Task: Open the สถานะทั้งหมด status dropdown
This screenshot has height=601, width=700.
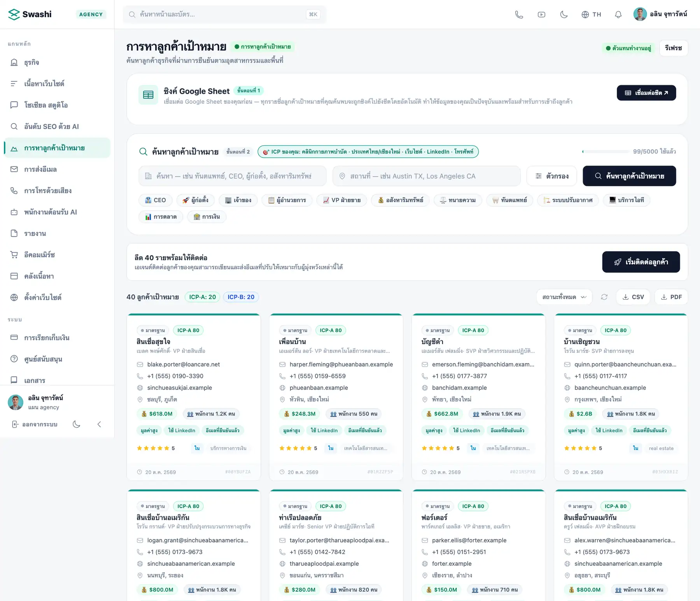Action: click(564, 297)
